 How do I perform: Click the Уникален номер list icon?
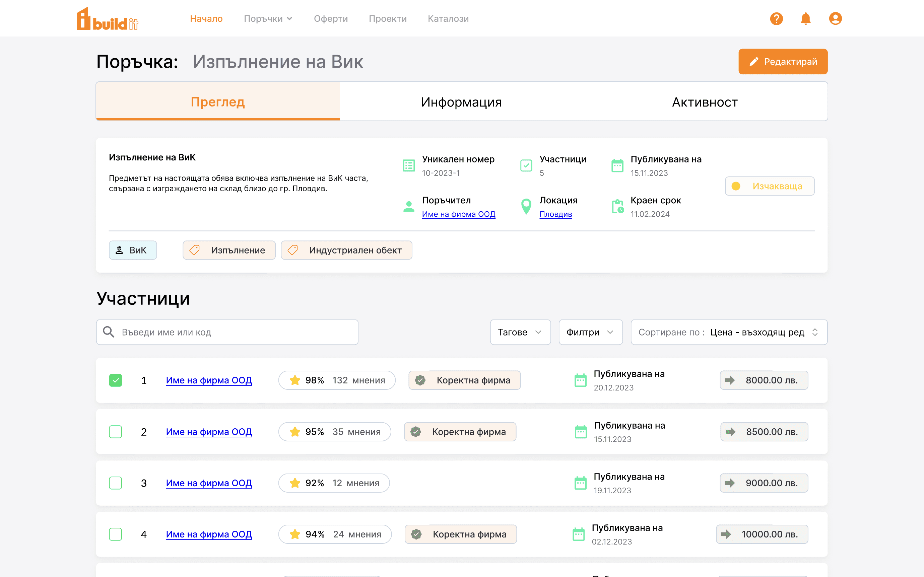(x=409, y=166)
